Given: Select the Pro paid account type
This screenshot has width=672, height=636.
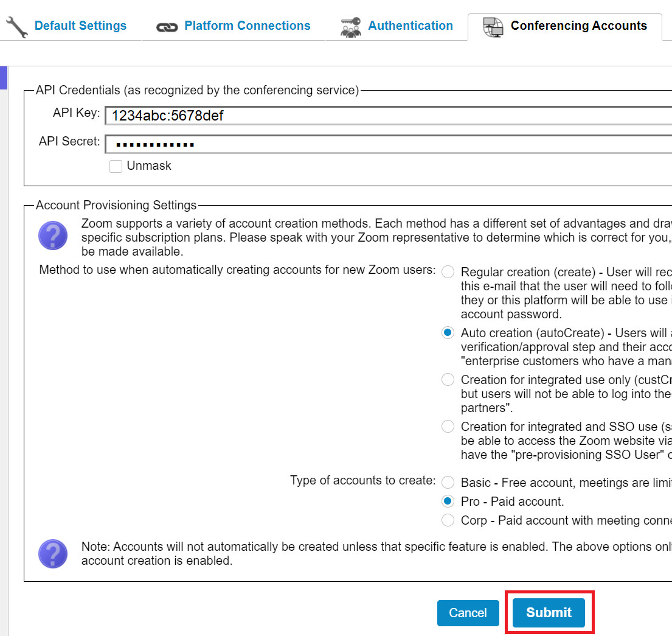Looking at the screenshot, I should tap(448, 501).
